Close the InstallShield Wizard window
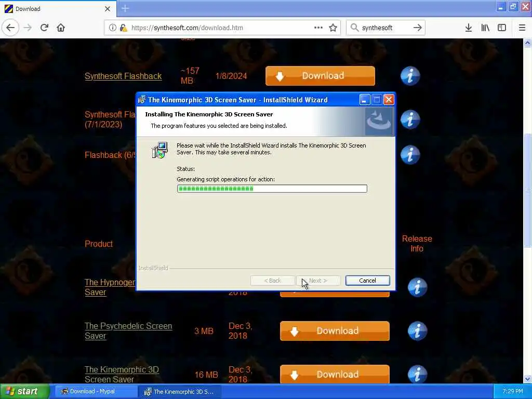 pos(389,100)
